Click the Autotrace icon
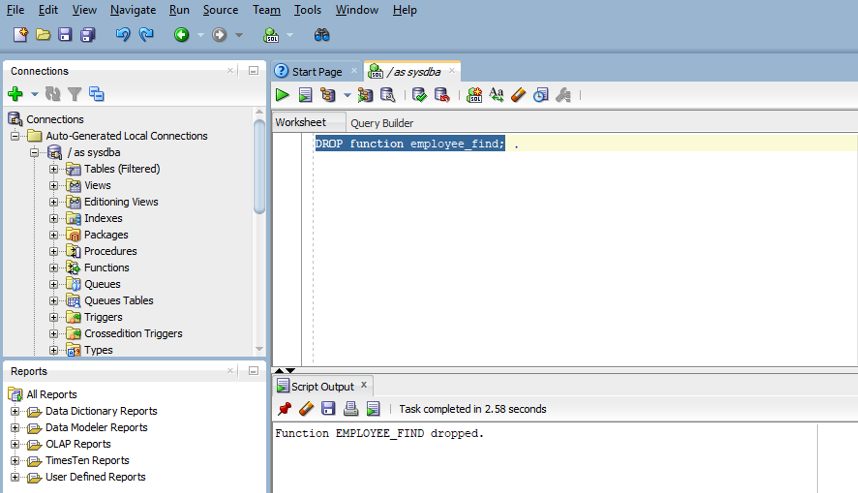This screenshot has height=493, width=858. tap(365, 95)
